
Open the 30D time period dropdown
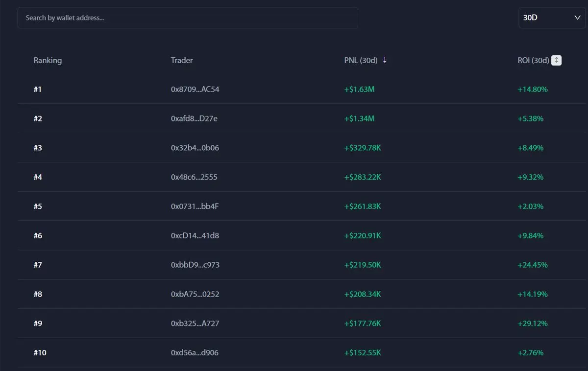pyautogui.click(x=551, y=18)
